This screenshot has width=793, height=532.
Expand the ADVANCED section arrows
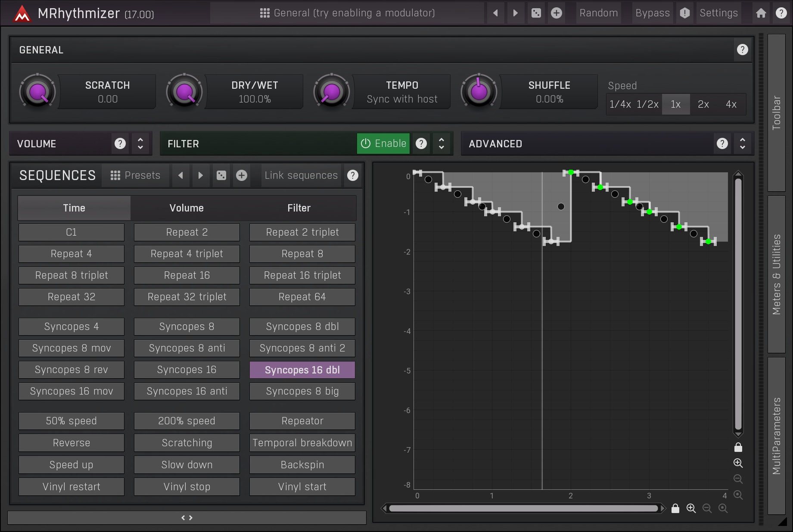(x=742, y=143)
